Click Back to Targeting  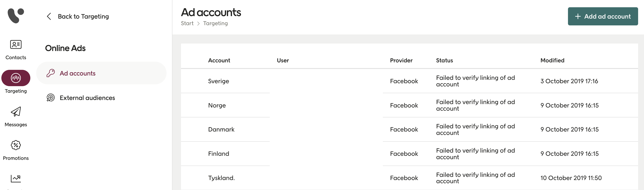pos(83,16)
